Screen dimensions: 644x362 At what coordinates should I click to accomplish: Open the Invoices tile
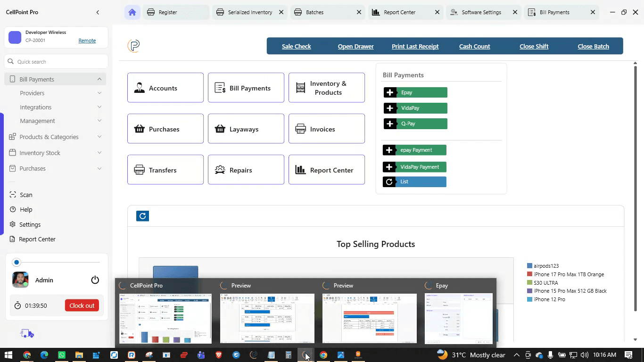[x=327, y=129]
